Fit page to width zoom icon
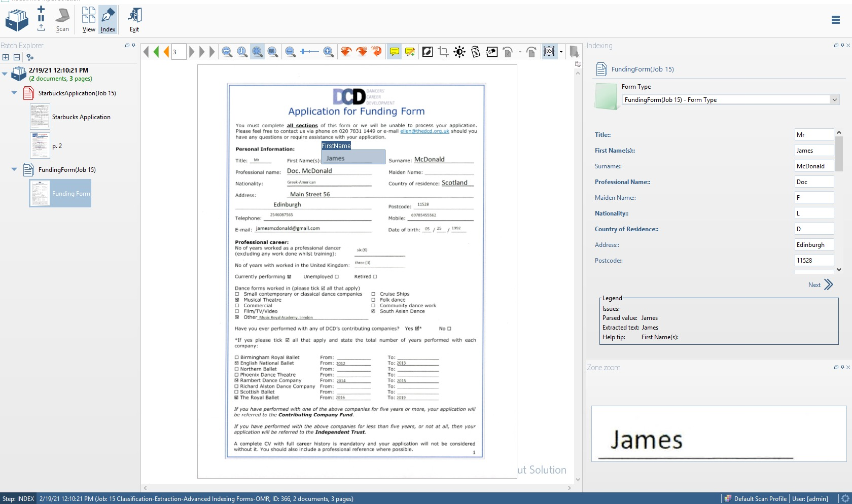 [x=227, y=51]
